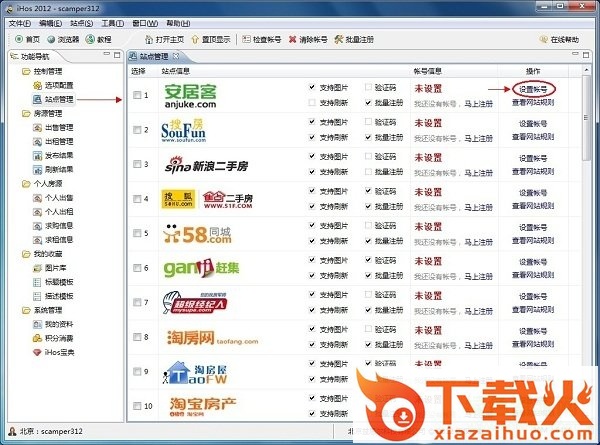Click 置顶显示 toolbar button
The height and width of the screenshot is (445, 600).
210,39
